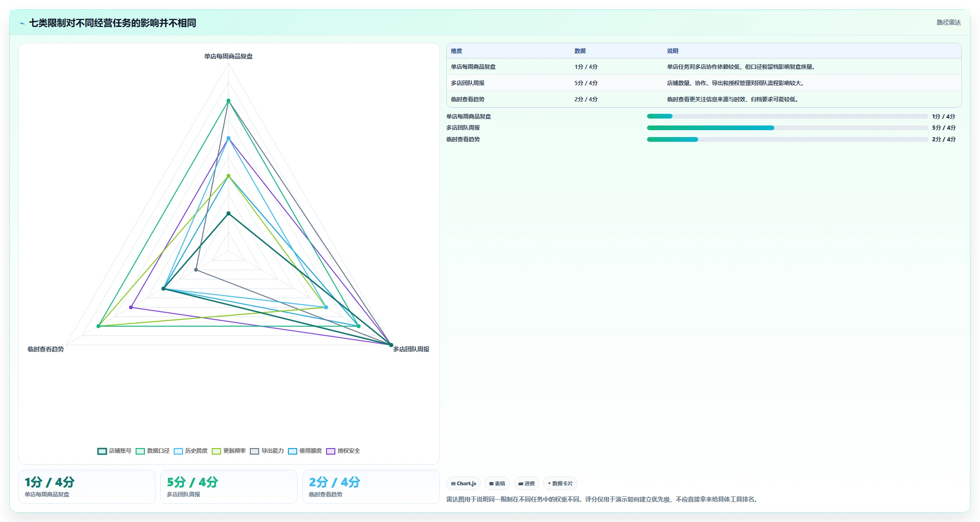Click the 多店团队周报 progress bar
Image resolution: width=980 pixels, height=522 pixels.
(x=787, y=128)
